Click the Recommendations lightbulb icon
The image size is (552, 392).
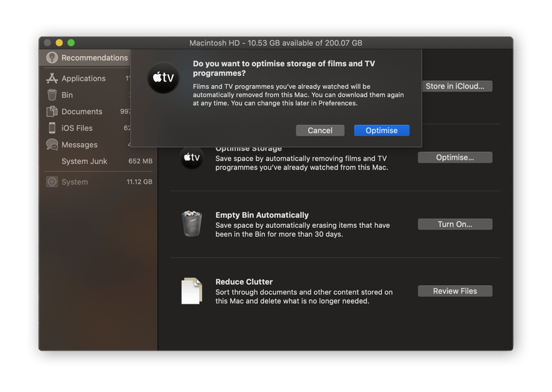53,57
